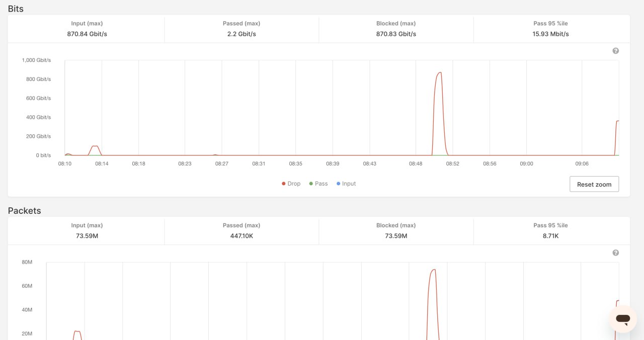This screenshot has height=340, width=644.
Task: Click the Packets section heading
Action: click(24, 211)
